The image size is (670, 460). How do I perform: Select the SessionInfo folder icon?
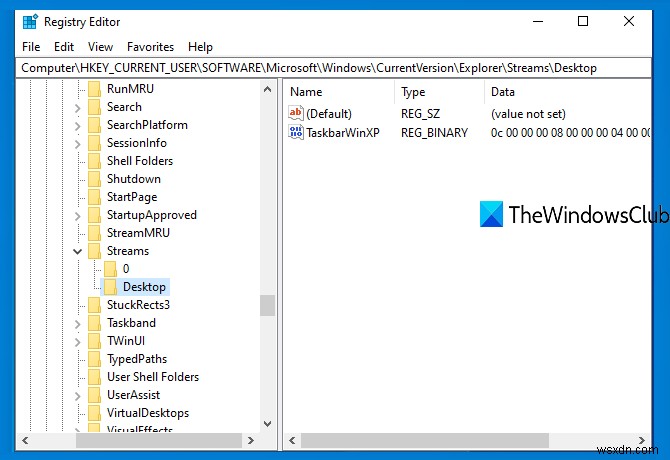tap(94, 143)
